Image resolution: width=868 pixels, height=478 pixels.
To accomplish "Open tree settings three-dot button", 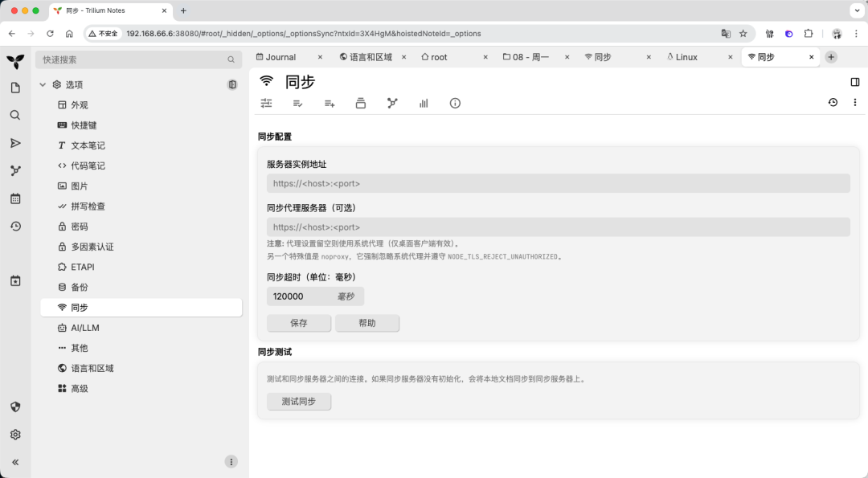I will pyautogui.click(x=231, y=461).
